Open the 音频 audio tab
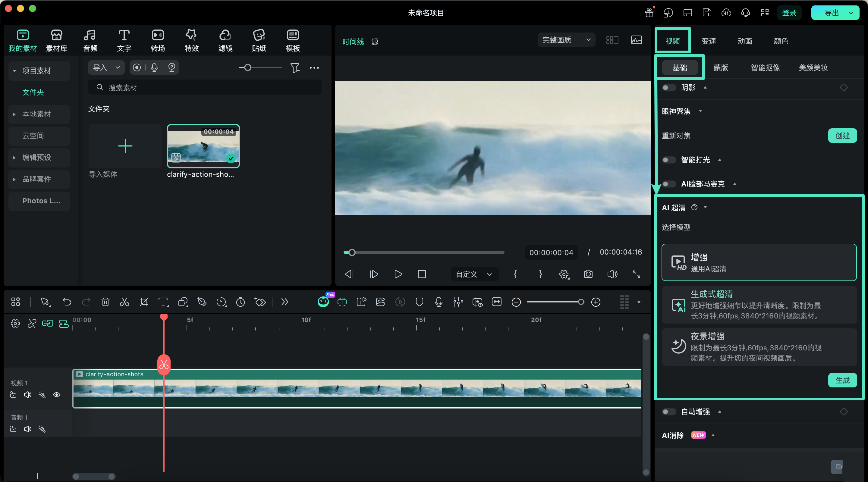The image size is (868, 482). tap(90, 40)
